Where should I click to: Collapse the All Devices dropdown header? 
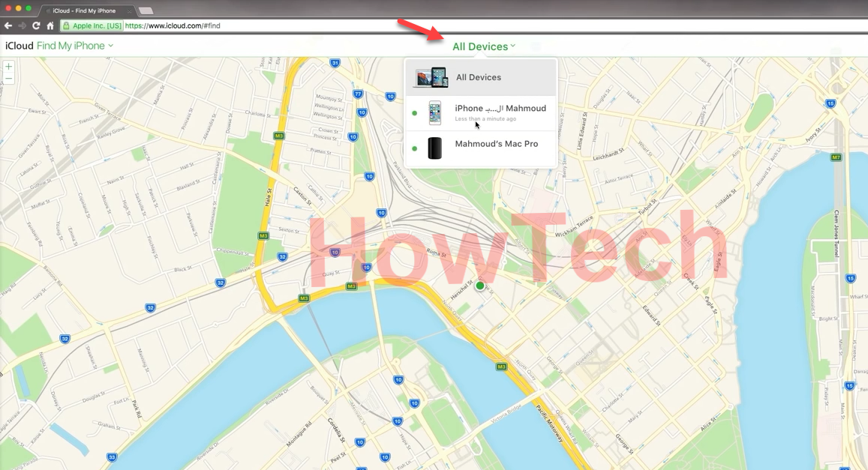(484, 46)
